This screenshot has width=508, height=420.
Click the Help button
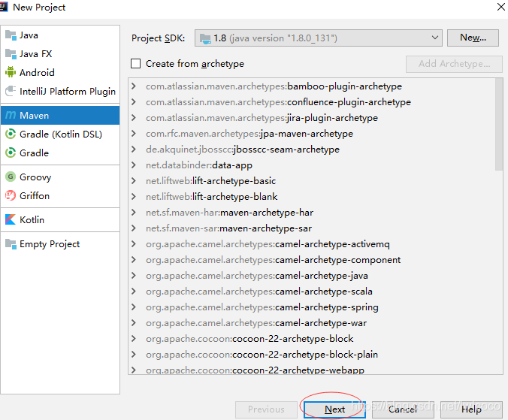471,409
